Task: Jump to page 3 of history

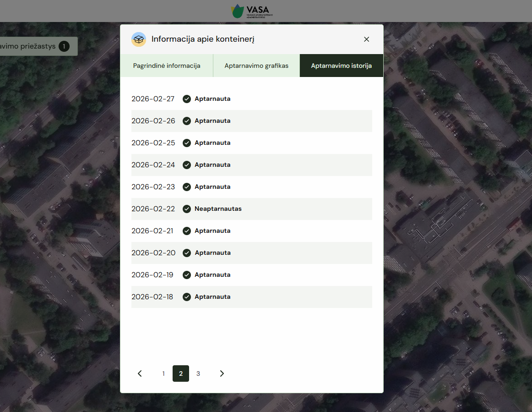Action: [198, 374]
